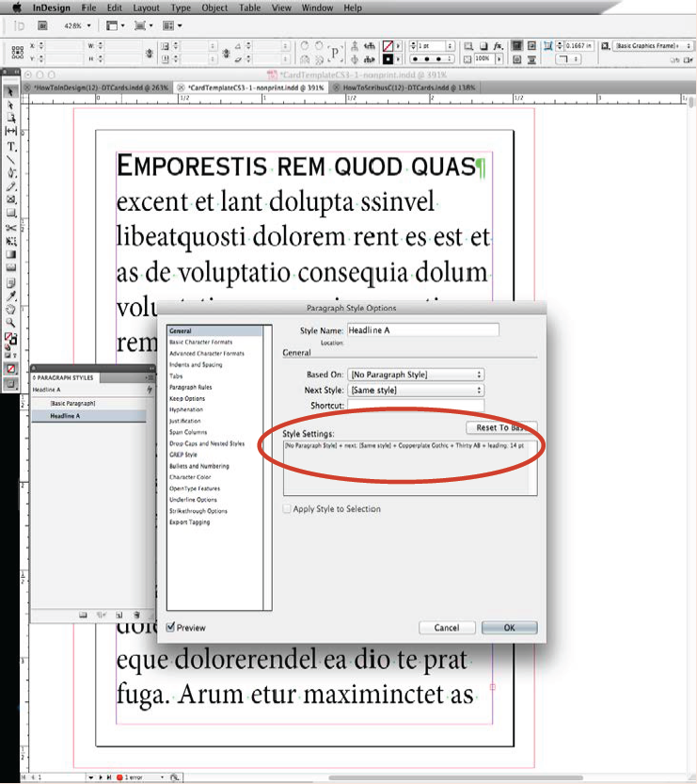Open the Layout menu
This screenshot has width=697, height=784.
click(146, 8)
